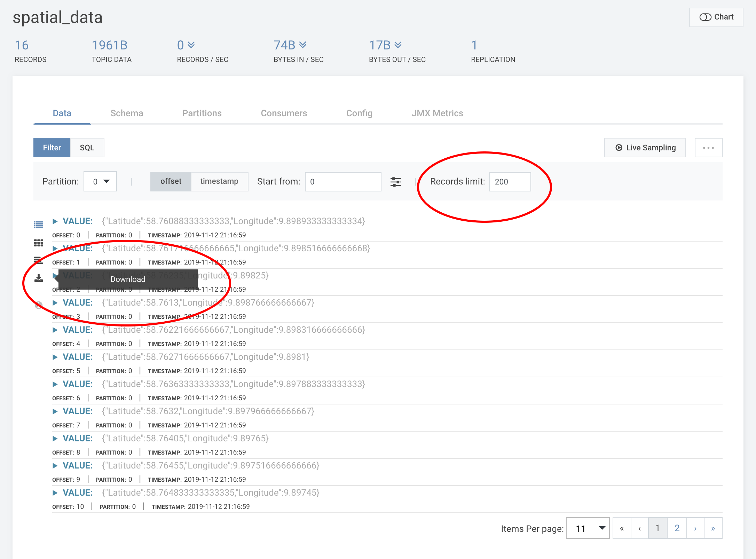Screen dimensions: 756x559
Task: Expand the record at offset 3
Action: click(55, 302)
